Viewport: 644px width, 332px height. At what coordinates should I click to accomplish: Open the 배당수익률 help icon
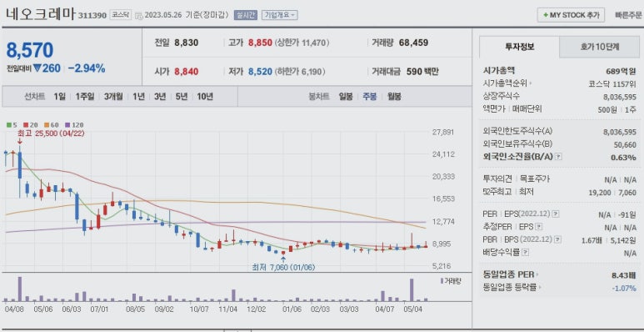527,253
